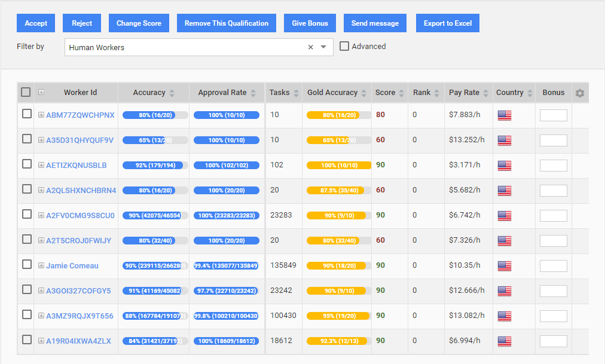Click US flag in Jamie Comeau row
The height and width of the screenshot is (364, 605).
(505, 265)
